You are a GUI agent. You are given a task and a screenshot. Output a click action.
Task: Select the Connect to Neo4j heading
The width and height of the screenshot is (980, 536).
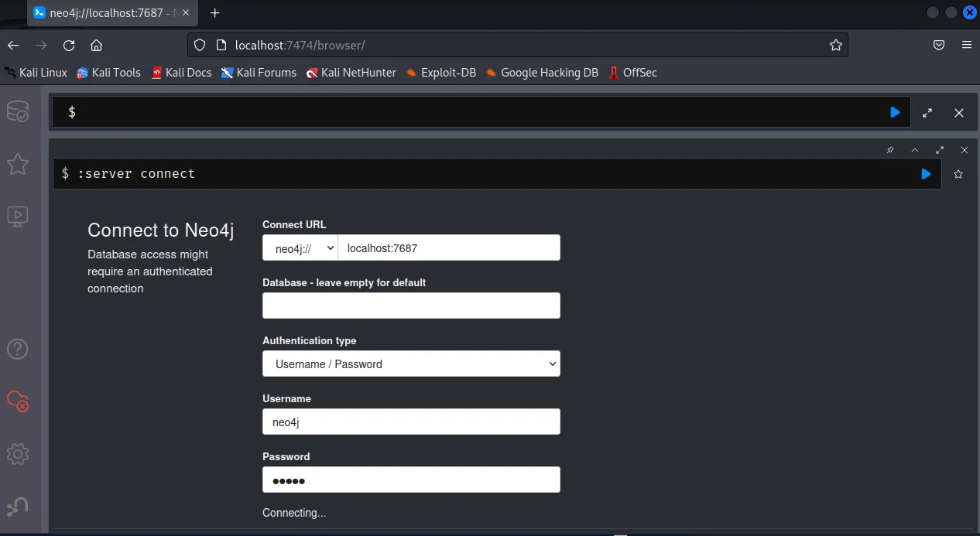[x=161, y=230]
